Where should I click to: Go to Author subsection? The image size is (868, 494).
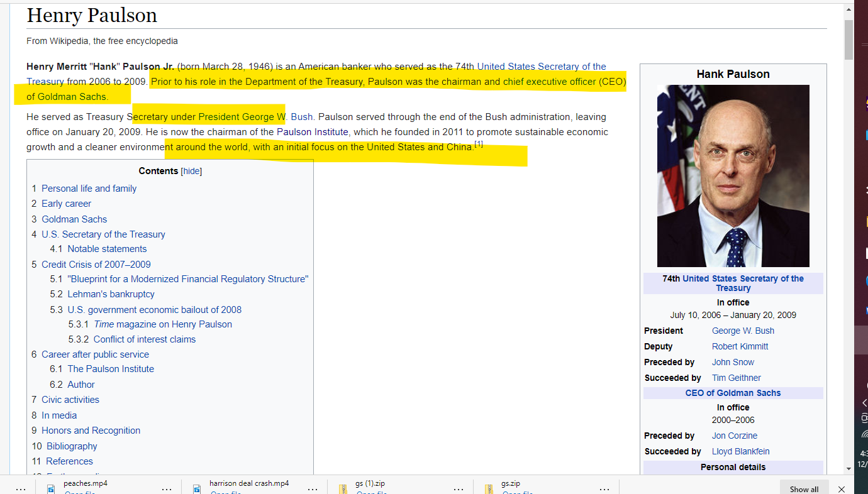point(81,385)
